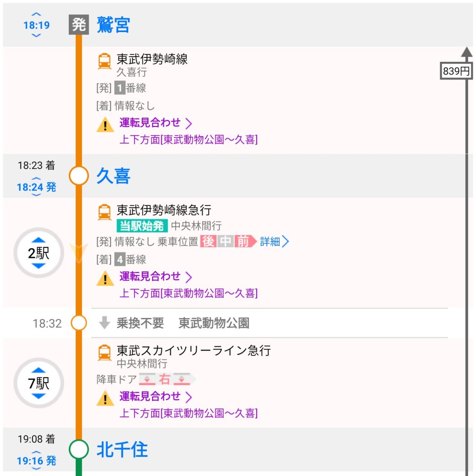Screen dimensions: 476x476
Task: Tap the 2駅 stops circle button
Action: point(39,253)
